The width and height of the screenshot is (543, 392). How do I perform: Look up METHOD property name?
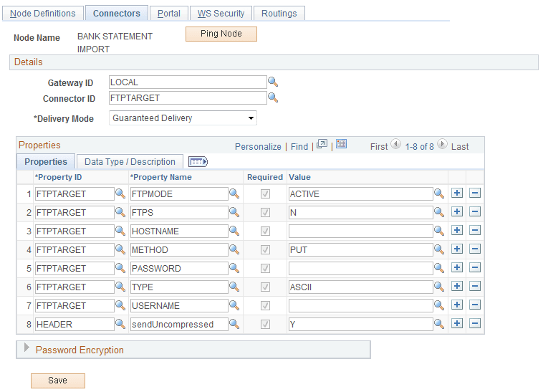click(x=234, y=249)
